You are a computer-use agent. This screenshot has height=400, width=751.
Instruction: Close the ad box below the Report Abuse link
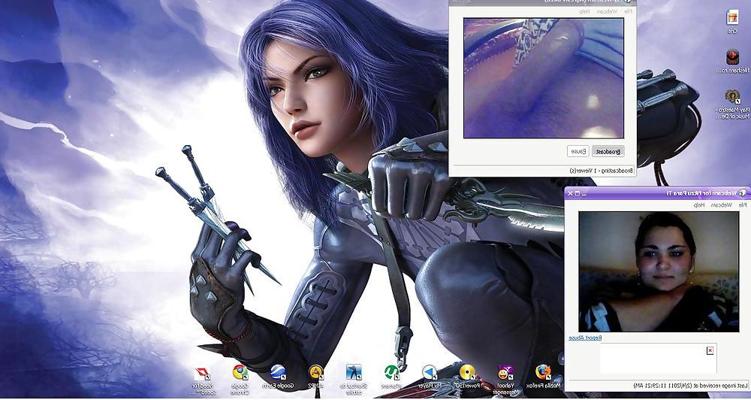click(x=710, y=351)
